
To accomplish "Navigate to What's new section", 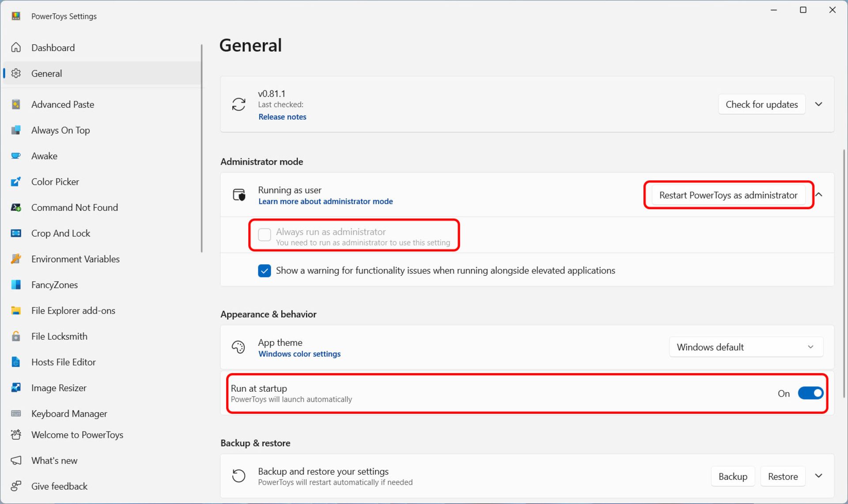I will pyautogui.click(x=55, y=460).
